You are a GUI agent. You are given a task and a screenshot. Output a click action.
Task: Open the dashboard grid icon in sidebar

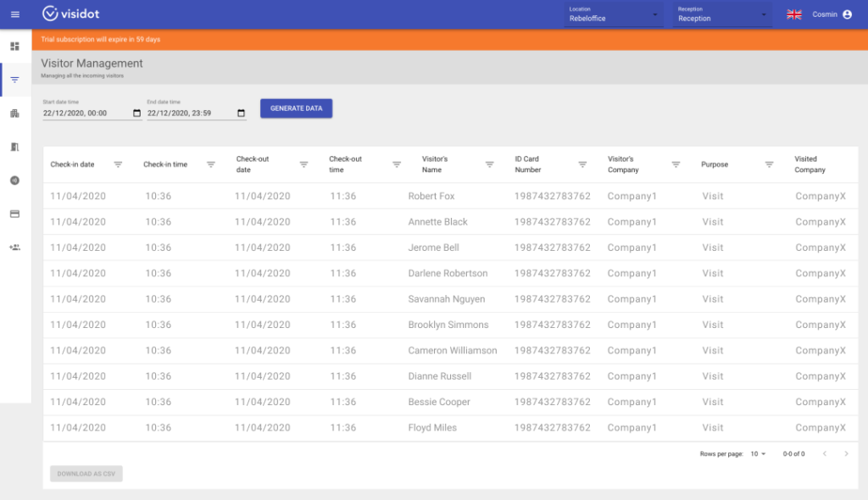(15, 47)
